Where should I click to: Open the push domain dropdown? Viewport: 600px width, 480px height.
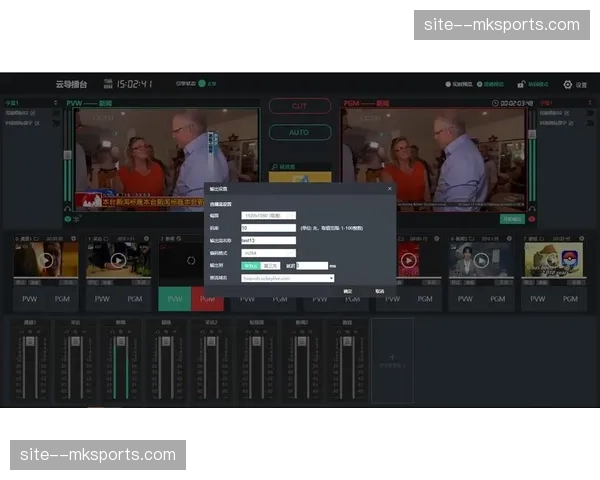pos(287,278)
